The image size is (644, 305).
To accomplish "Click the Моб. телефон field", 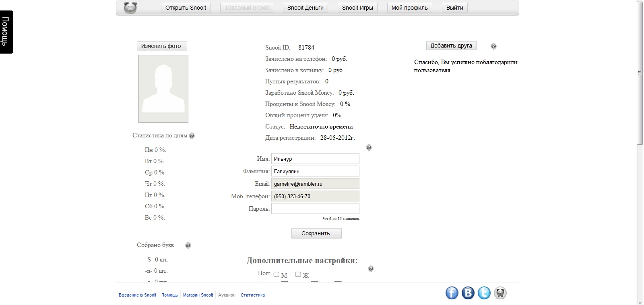I will click(315, 196).
